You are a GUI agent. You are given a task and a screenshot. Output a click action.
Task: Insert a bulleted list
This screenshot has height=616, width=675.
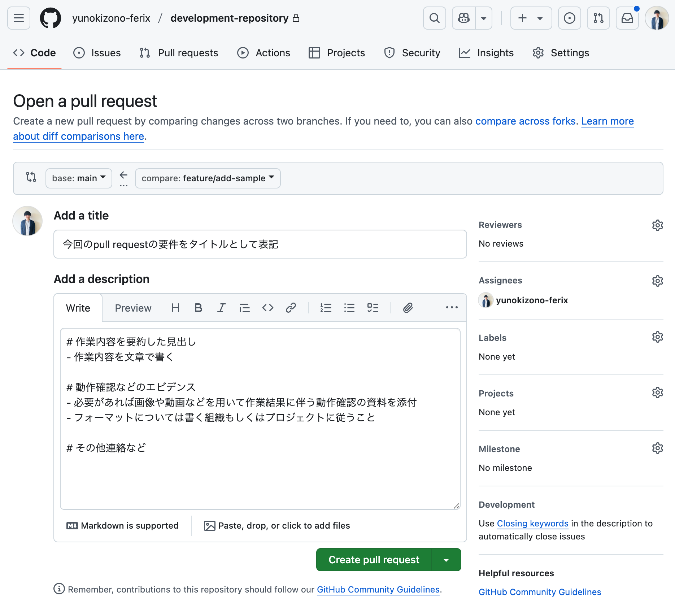[349, 308]
